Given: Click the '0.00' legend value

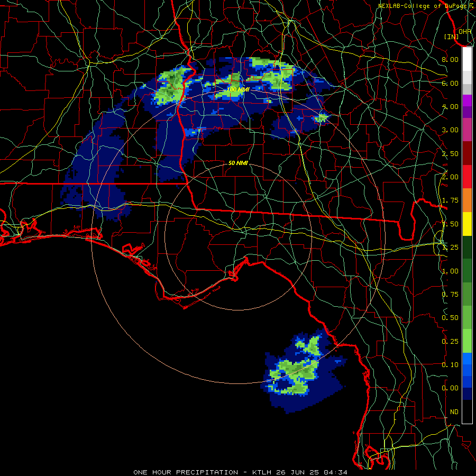Looking at the screenshot, I should [x=450, y=388].
